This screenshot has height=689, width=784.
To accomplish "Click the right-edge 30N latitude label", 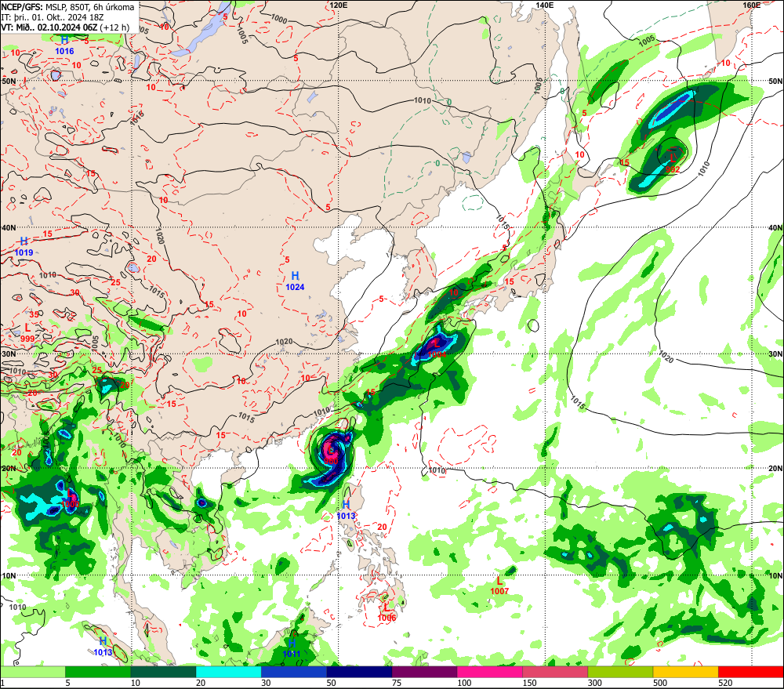I will click(x=775, y=354).
